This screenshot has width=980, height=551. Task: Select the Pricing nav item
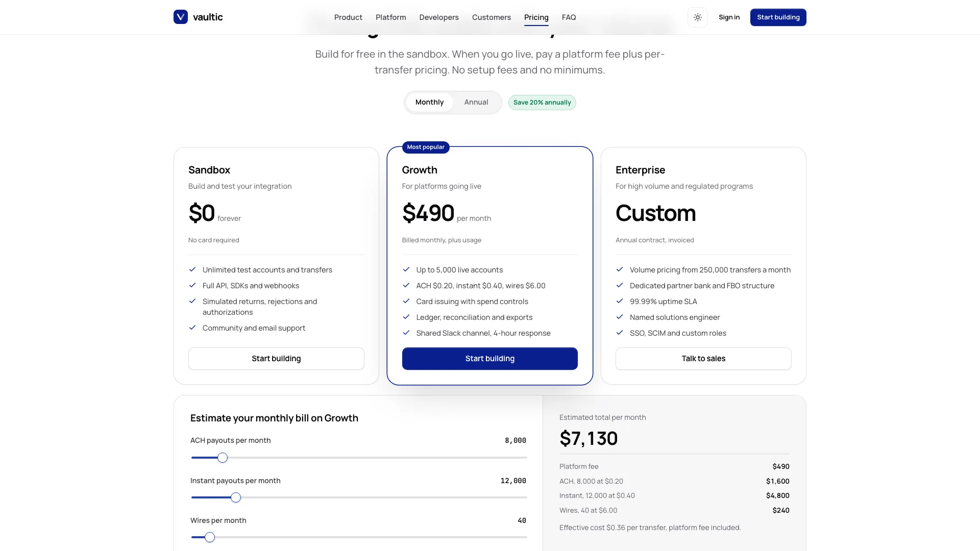pyautogui.click(x=536, y=17)
